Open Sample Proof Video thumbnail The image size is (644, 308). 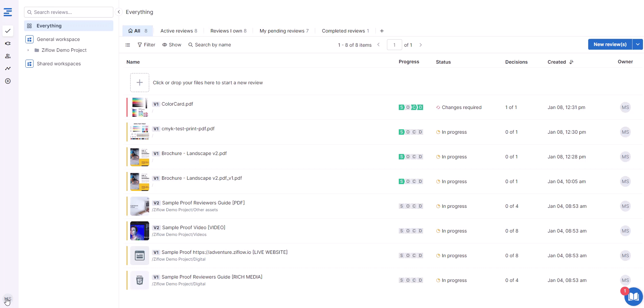tap(140, 231)
